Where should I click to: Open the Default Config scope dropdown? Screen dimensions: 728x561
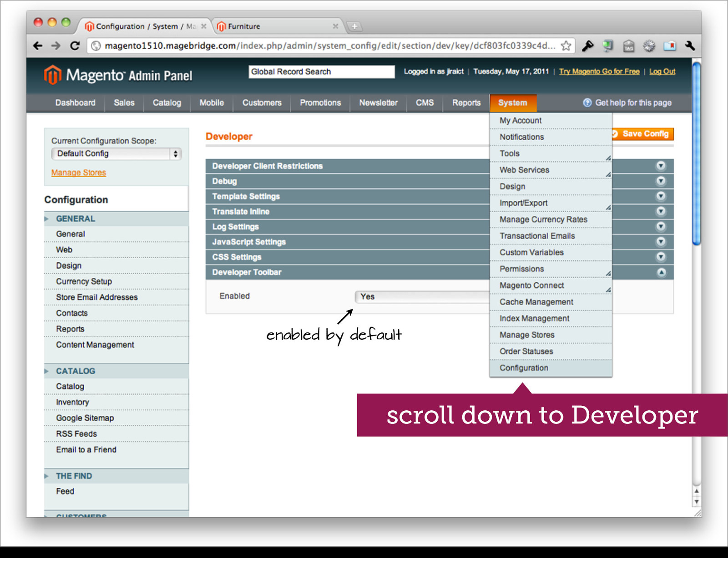116,154
